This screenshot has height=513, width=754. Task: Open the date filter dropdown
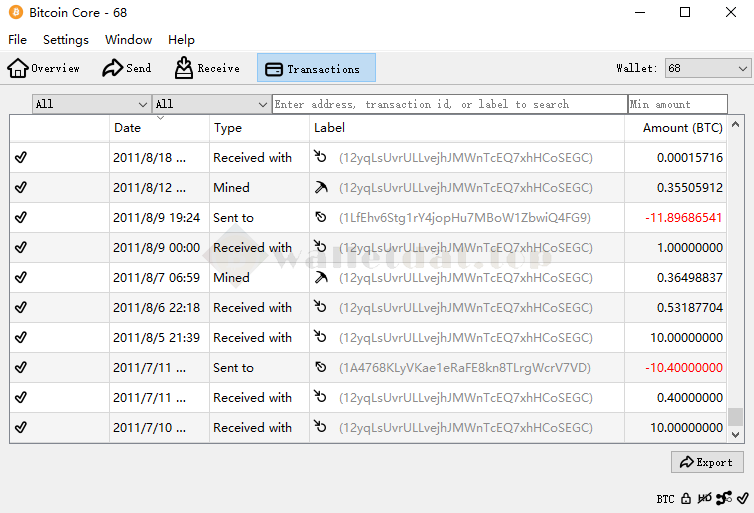91,104
